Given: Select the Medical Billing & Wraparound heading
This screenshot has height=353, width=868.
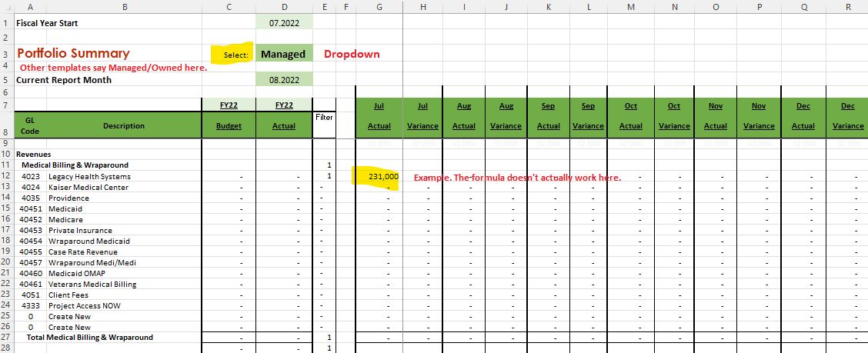Looking at the screenshot, I should pos(75,165).
